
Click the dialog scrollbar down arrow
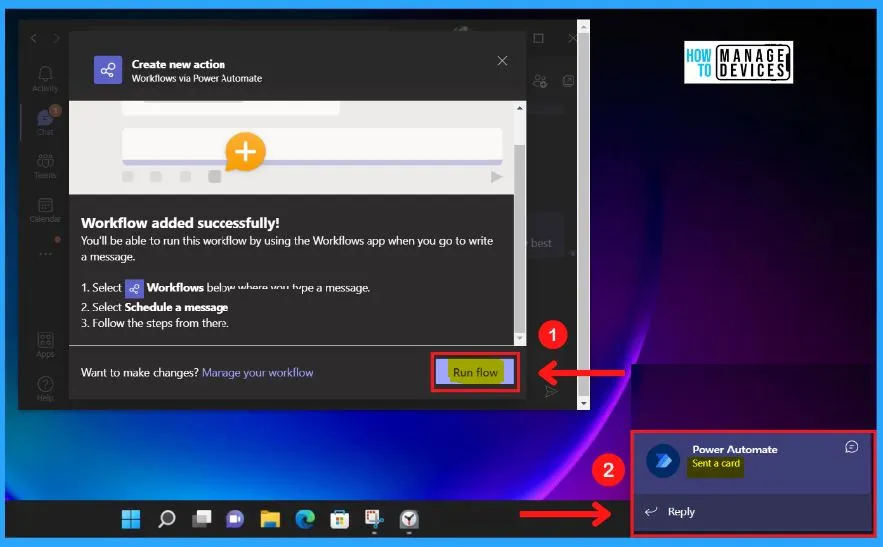[519, 339]
